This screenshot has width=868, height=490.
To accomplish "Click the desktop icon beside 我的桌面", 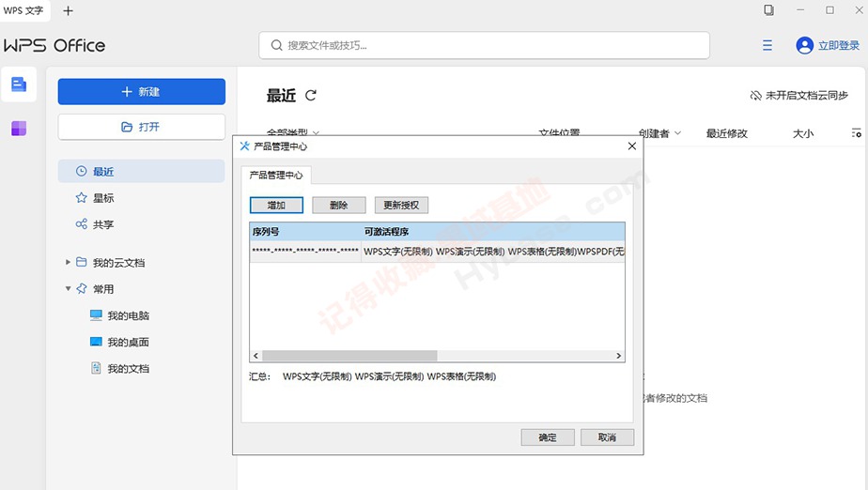I will pyautogui.click(x=96, y=342).
